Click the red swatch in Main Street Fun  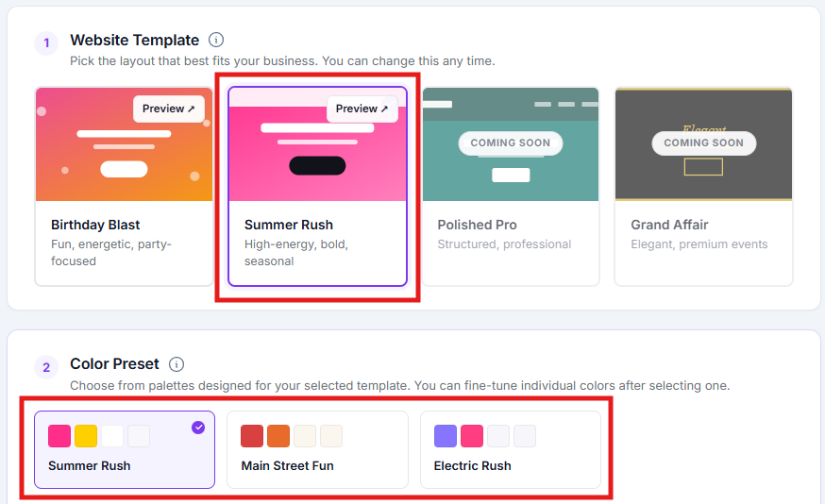252,436
